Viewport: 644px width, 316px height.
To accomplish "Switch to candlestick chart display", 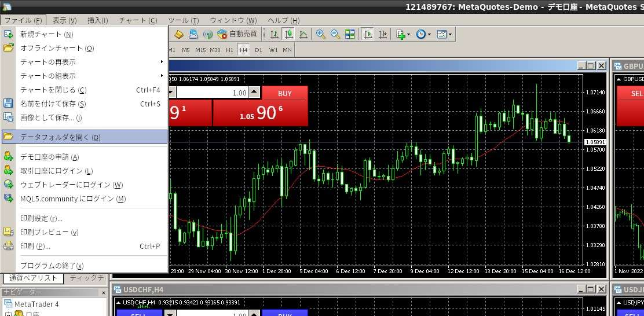I will pyautogui.click(x=289, y=35).
